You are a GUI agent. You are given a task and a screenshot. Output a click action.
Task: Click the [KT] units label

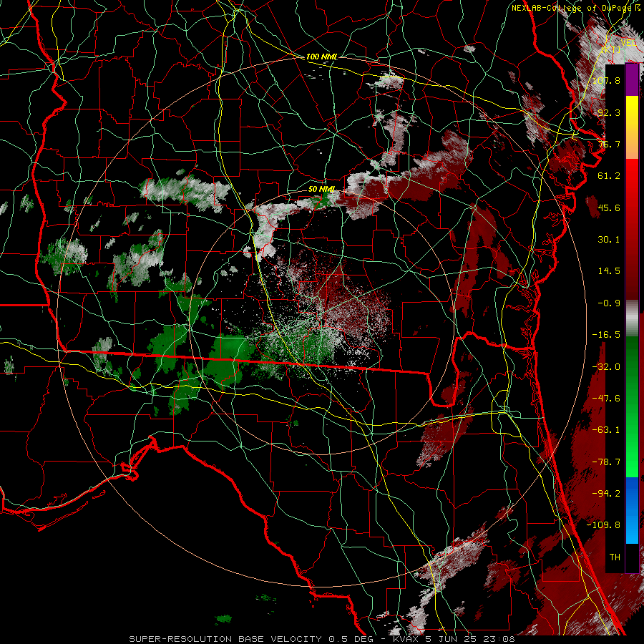(x=611, y=49)
